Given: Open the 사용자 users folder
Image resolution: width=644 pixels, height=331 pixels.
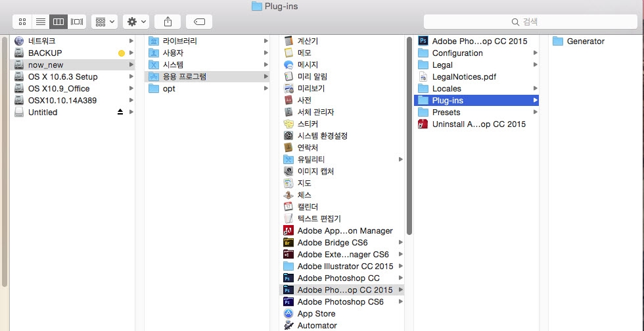Looking at the screenshot, I should coord(207,53).
